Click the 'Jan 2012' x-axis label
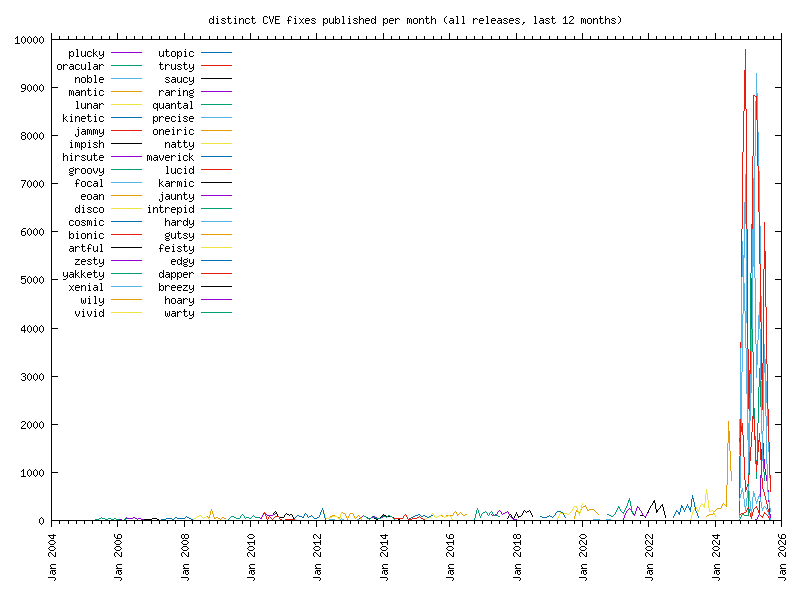The width and height of the screenshot is (800, 600). click(x=317, y=557)
